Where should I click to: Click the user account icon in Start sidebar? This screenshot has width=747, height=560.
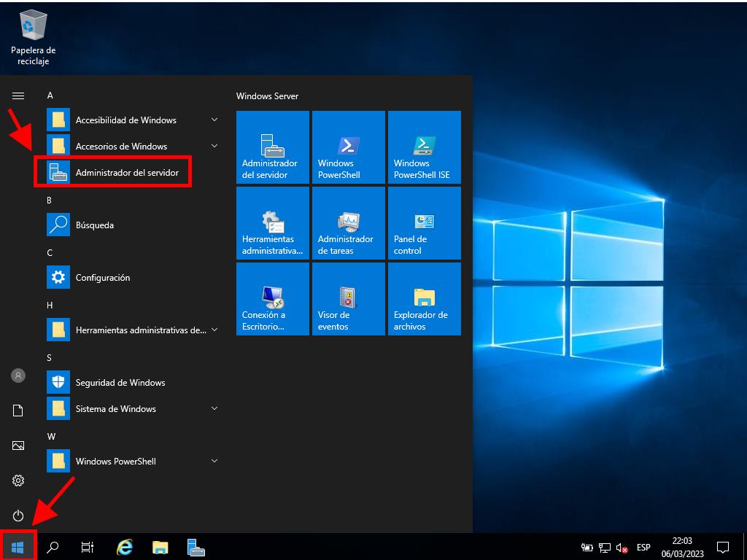(18, 376)
